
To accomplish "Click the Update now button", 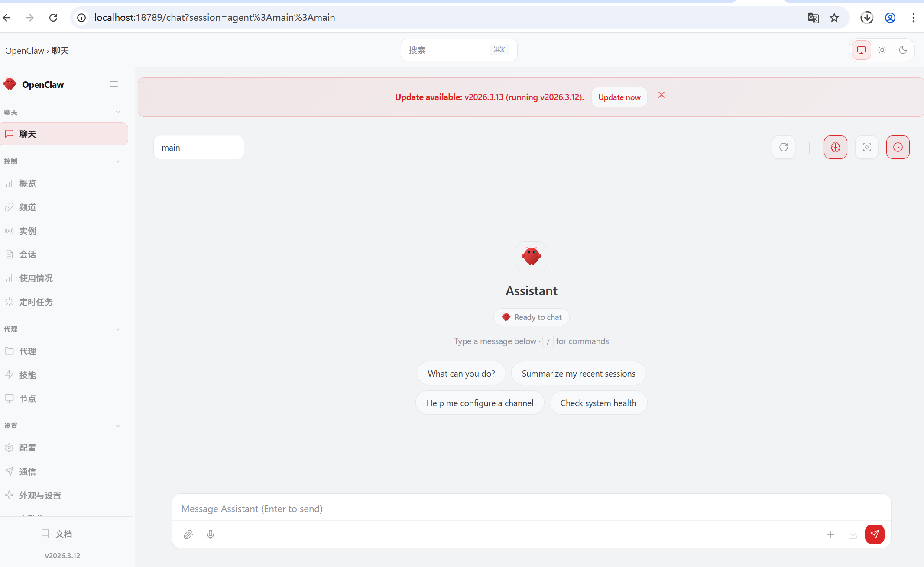I will 619,97.
